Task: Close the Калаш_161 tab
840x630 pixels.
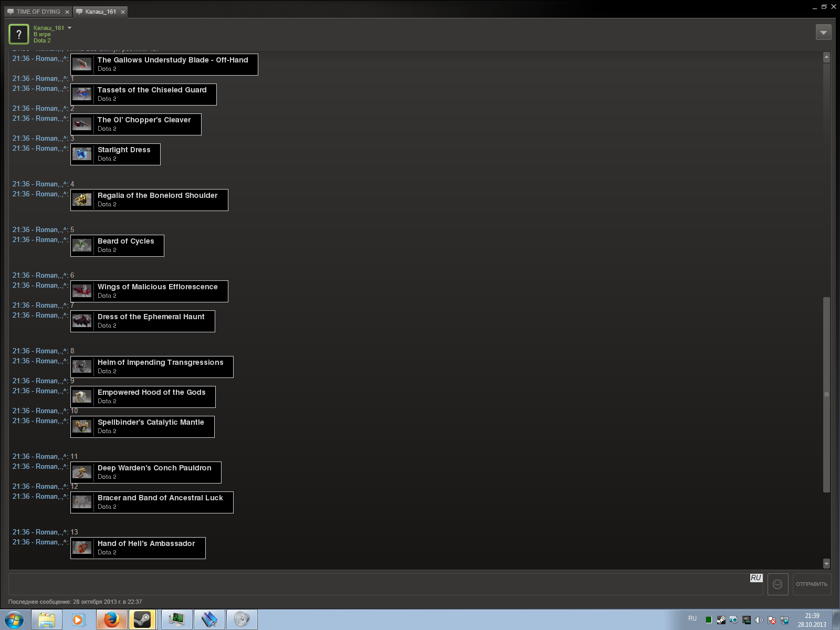Action: point(122,12)
